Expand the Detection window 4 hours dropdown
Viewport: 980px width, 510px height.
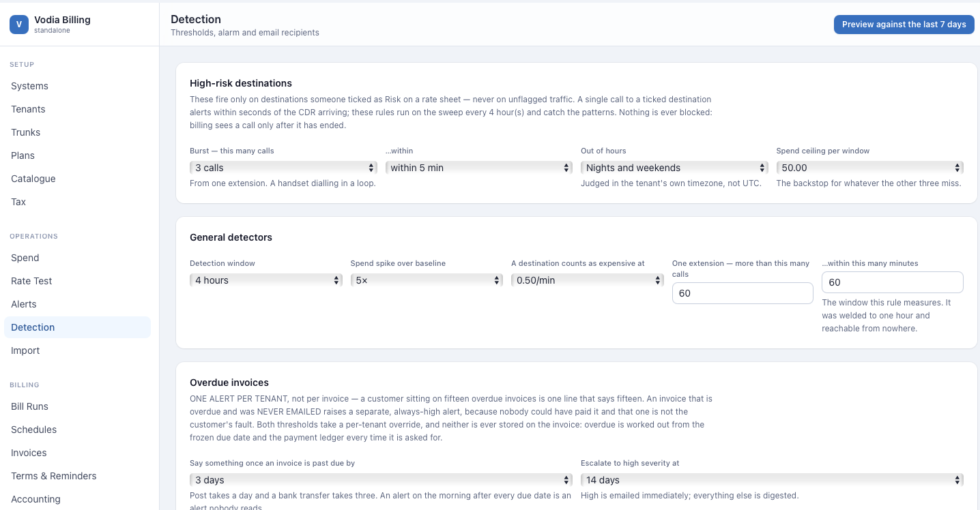[266, 280]
